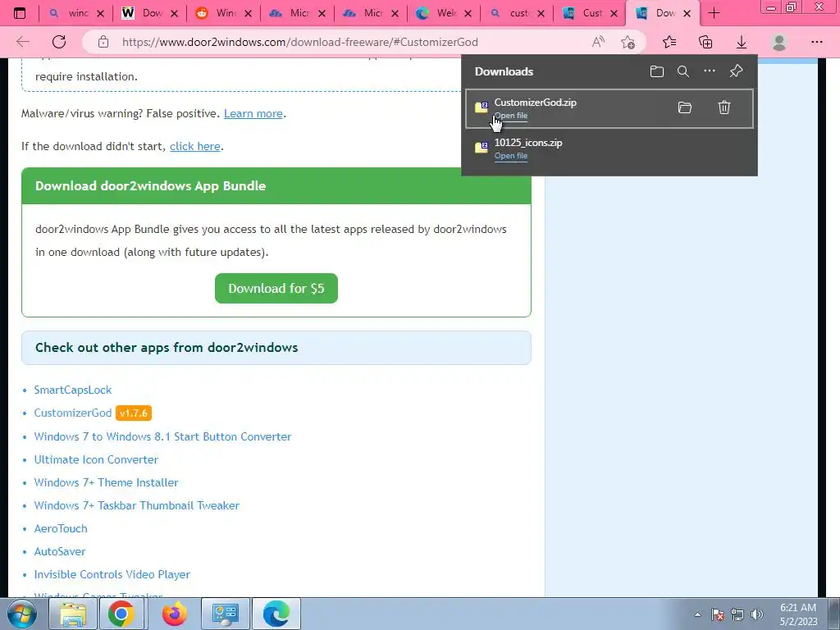Image resolution: width=840 pixels, height=630 pixels.
Task: Close the 'winc' search tab
Action: pyautogui.click(x=100, y=14)
